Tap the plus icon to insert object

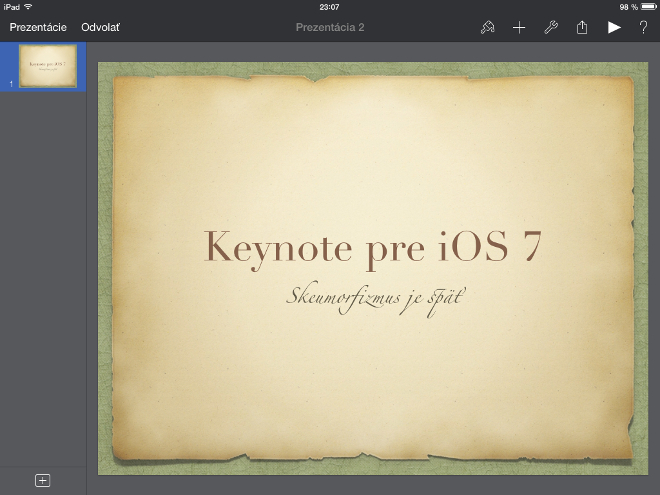pyautogui.click(x=519, y=28)
